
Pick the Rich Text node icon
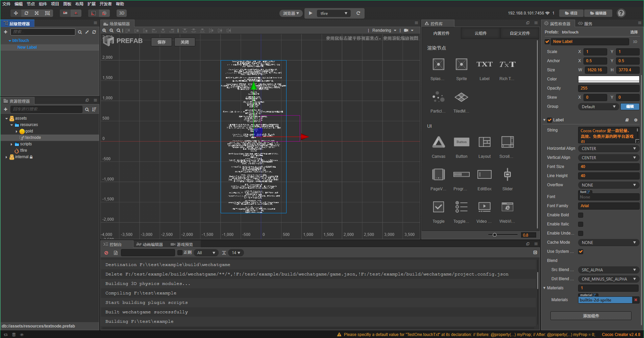[507, 65]
